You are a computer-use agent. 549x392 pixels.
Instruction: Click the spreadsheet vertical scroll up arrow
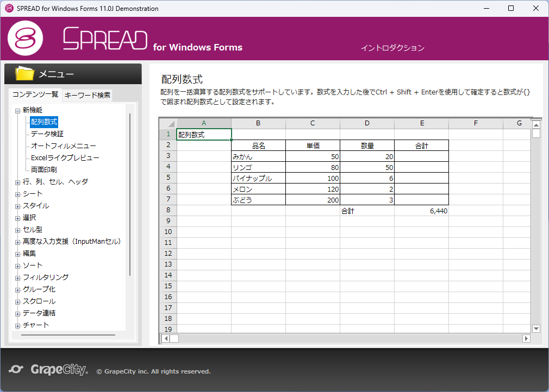coord(536,125)
